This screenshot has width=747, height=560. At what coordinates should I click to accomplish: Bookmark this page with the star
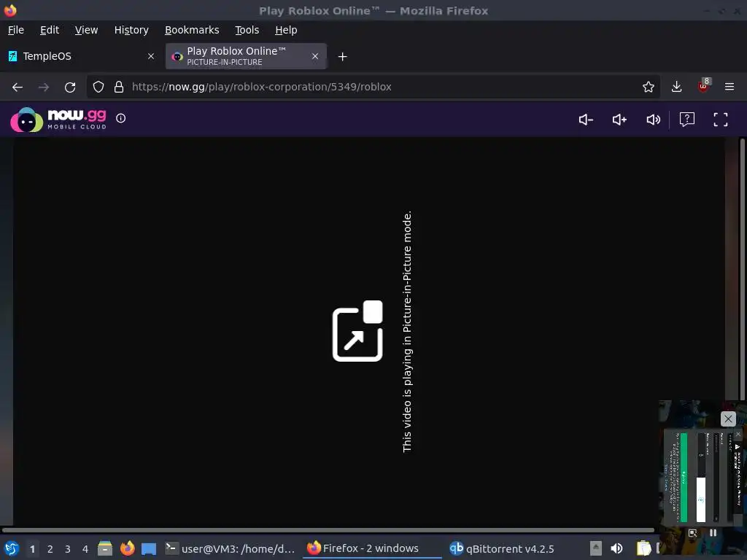click(648, 87)
